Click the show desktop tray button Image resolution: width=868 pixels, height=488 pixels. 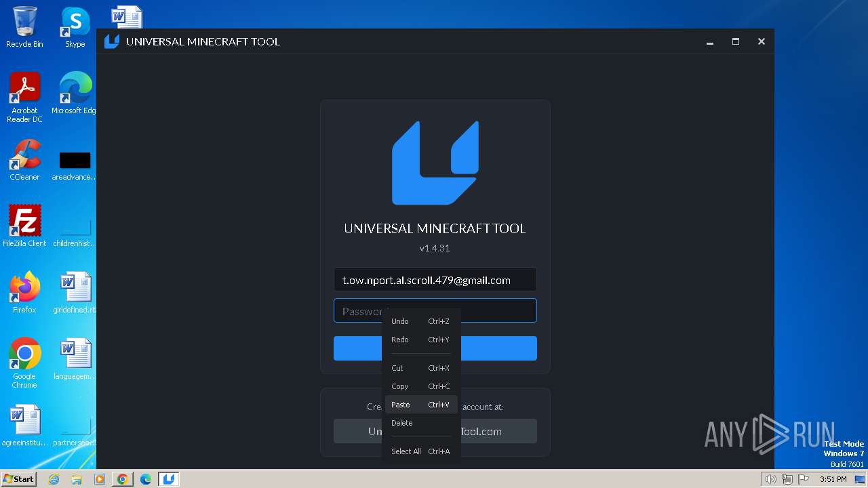click(x=860, y=479)
